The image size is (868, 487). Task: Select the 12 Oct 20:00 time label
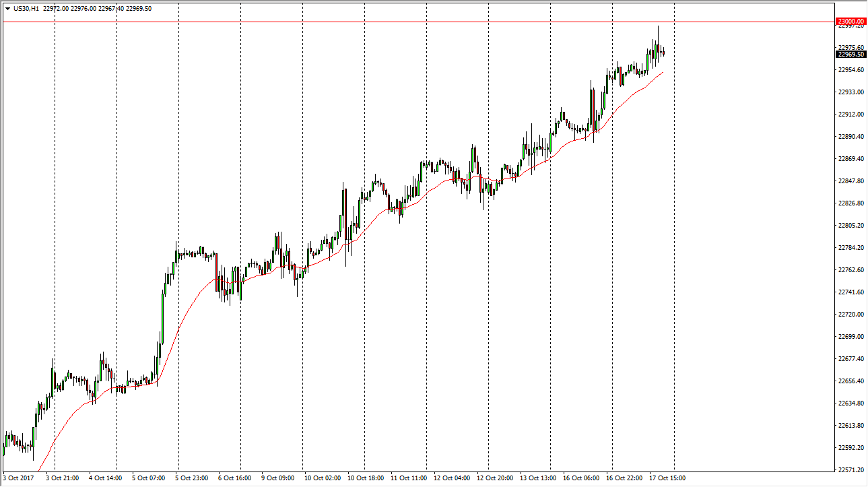[494, 478]
